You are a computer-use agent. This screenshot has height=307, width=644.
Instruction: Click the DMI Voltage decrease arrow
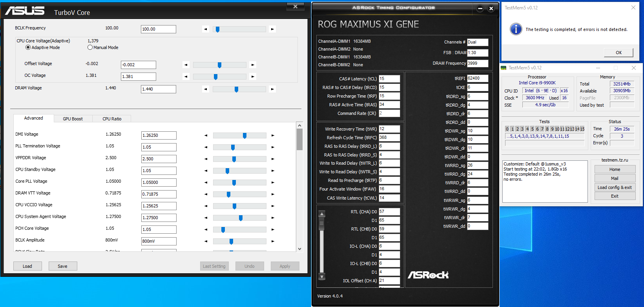[206, 135]
